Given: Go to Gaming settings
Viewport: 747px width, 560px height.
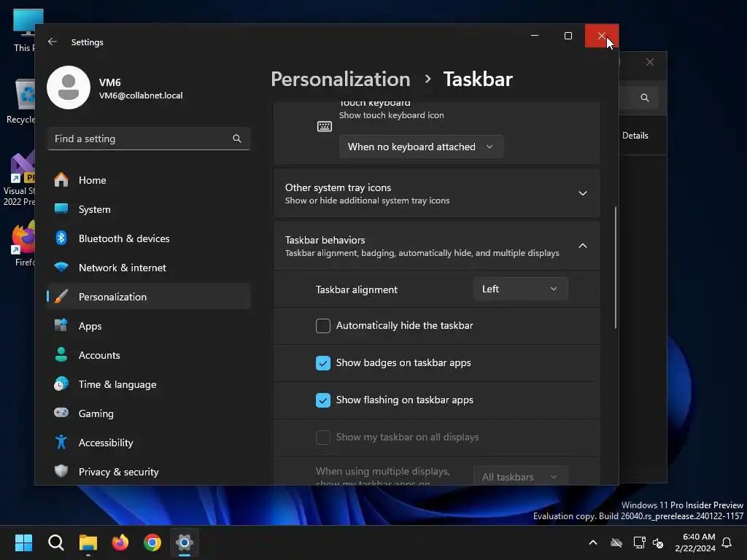Looking at the screenshot, I should coord(148,413).
